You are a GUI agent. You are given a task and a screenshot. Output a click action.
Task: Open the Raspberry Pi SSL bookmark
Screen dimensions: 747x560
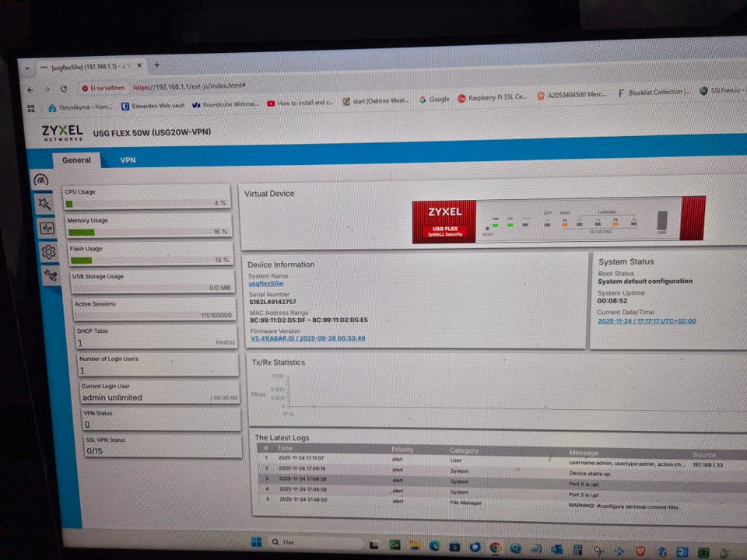click(492, 97)
